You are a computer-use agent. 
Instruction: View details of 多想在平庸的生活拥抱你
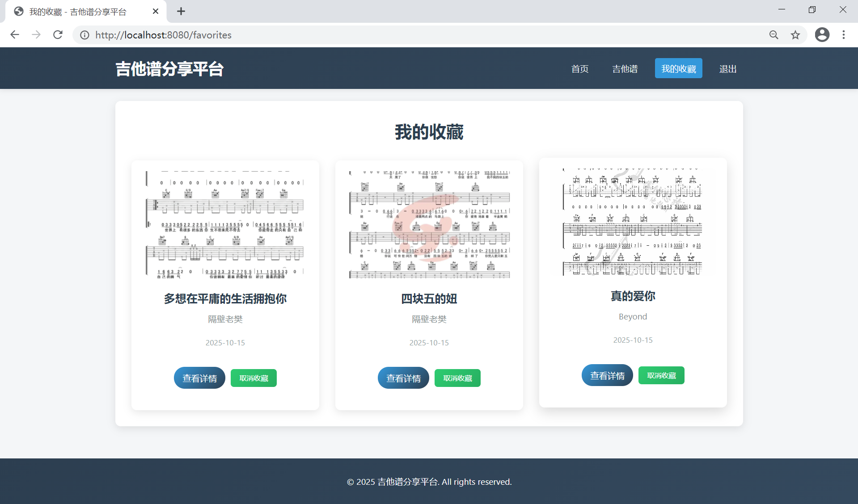click(x=199, y=378)
